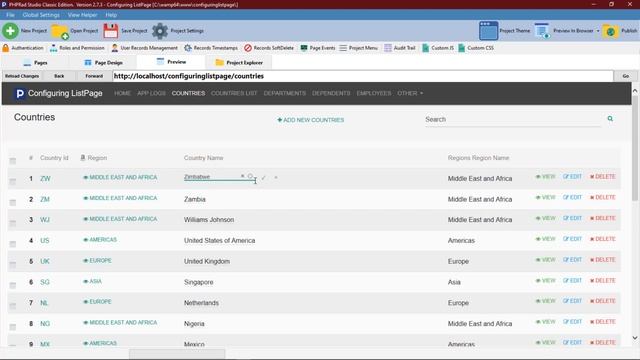Click the search magnifier icon
This screenshot has height=360, width=640.
coord(610,119)
